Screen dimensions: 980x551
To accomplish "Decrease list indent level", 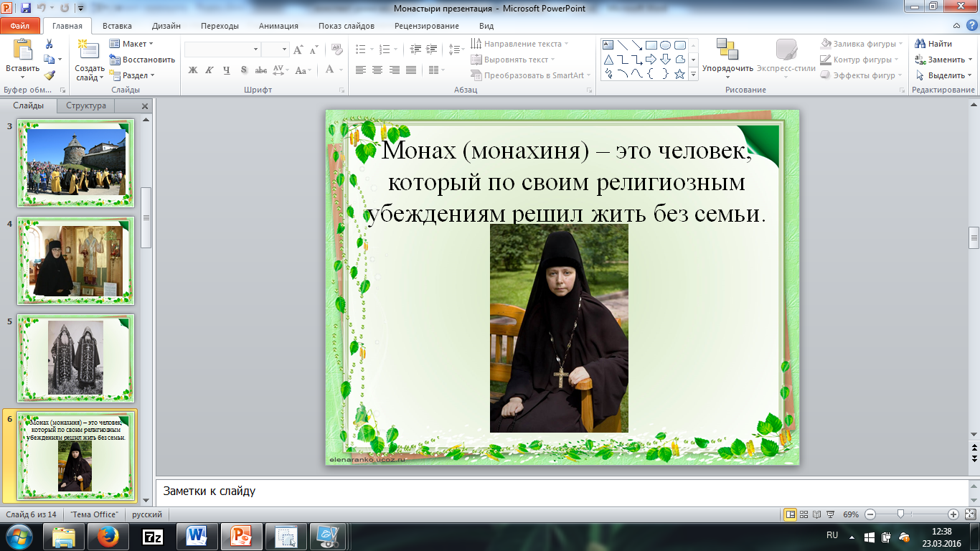I will (415, 50).
